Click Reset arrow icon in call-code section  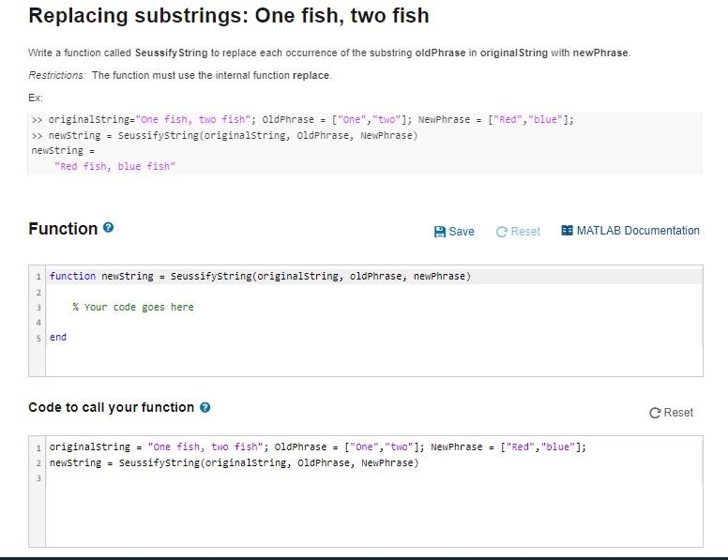pyautogui.click(x=655, y=413)
